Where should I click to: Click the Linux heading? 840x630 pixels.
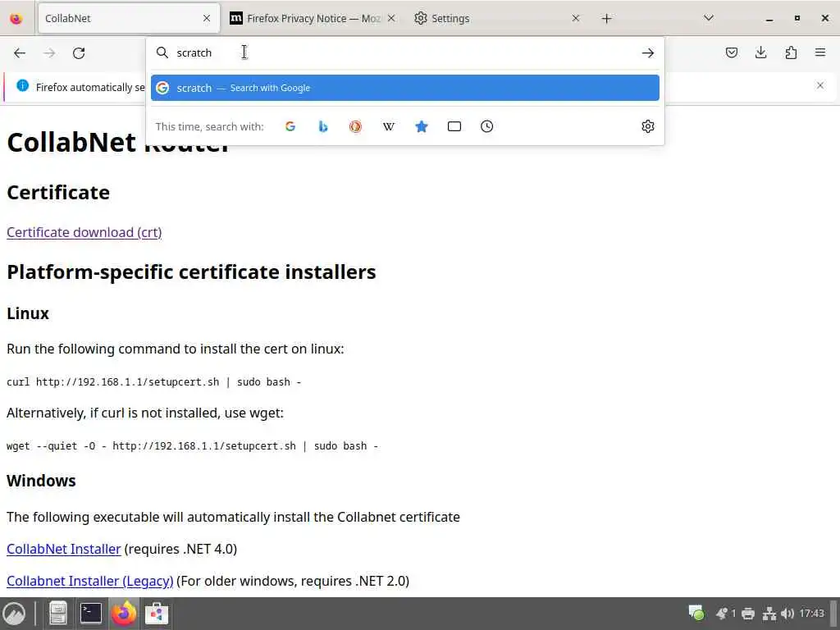pyautogui.click(x=28, y=313)
